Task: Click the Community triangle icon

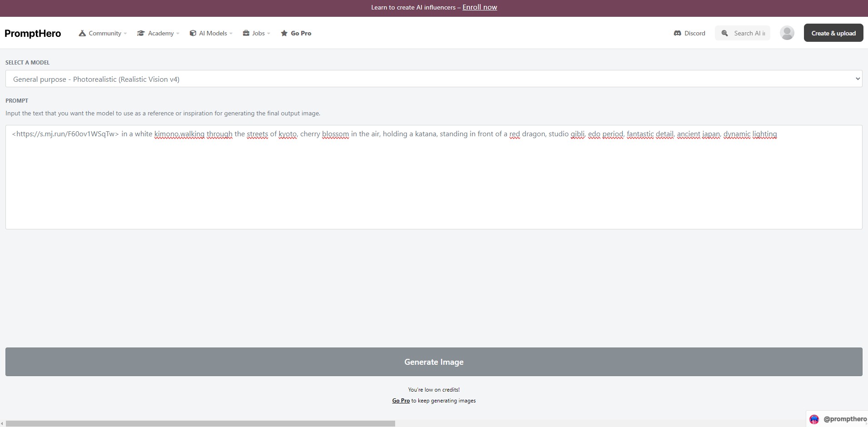Action: coord(82,33)
